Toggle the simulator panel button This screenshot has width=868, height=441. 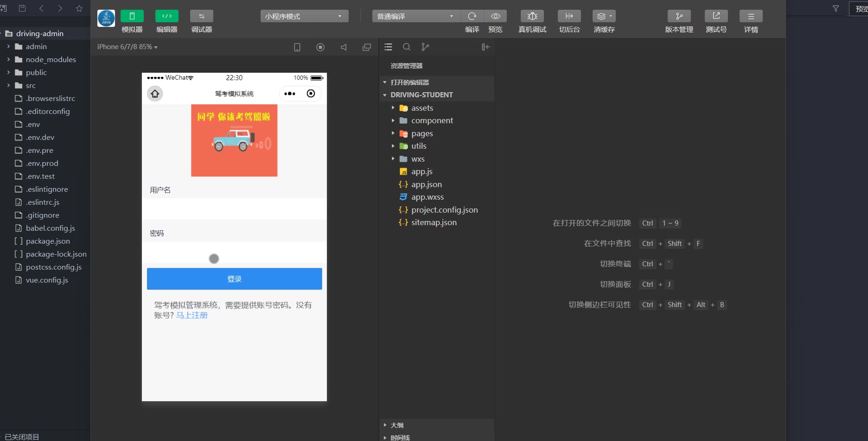[x=132, y=16]
